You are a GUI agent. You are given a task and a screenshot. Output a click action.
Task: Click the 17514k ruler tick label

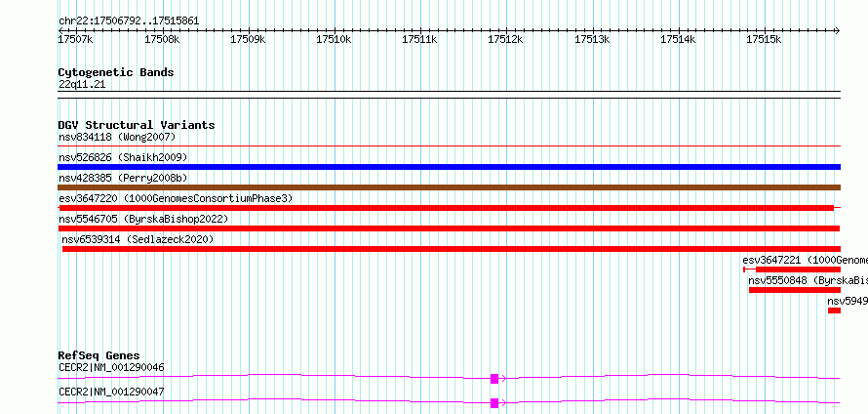pyautogui.click(x=678, y=39)
